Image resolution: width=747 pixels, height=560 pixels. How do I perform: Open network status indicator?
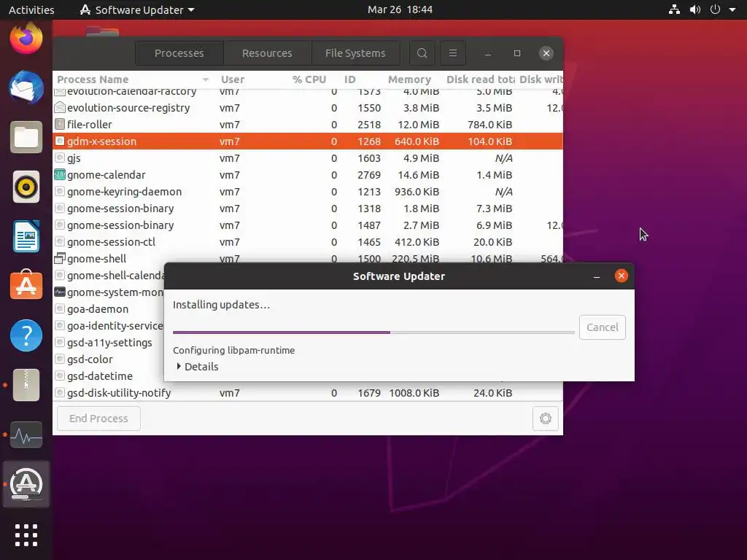[674, 9]
